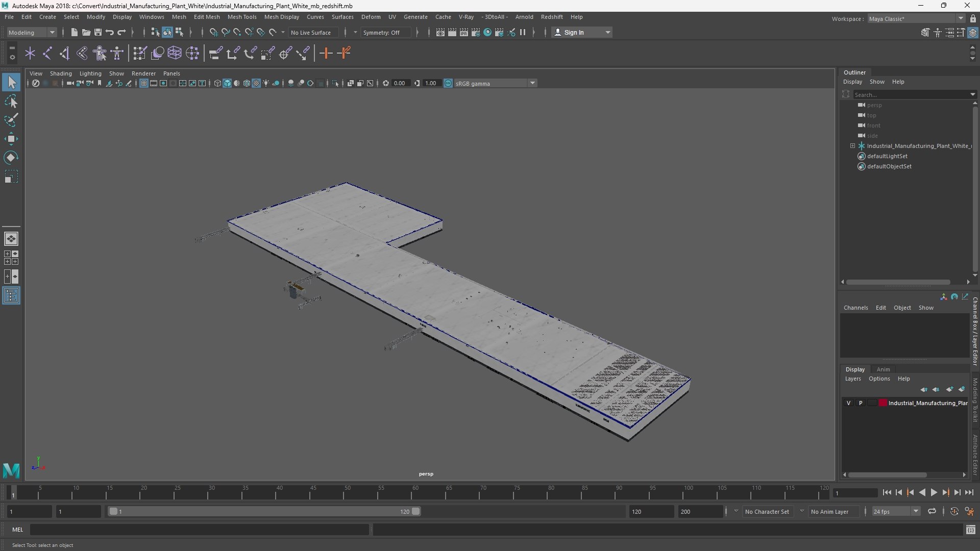This screenshot has height=551, width=980.
Task: Activate the Move tool
Action: click(x=11, y=139)
